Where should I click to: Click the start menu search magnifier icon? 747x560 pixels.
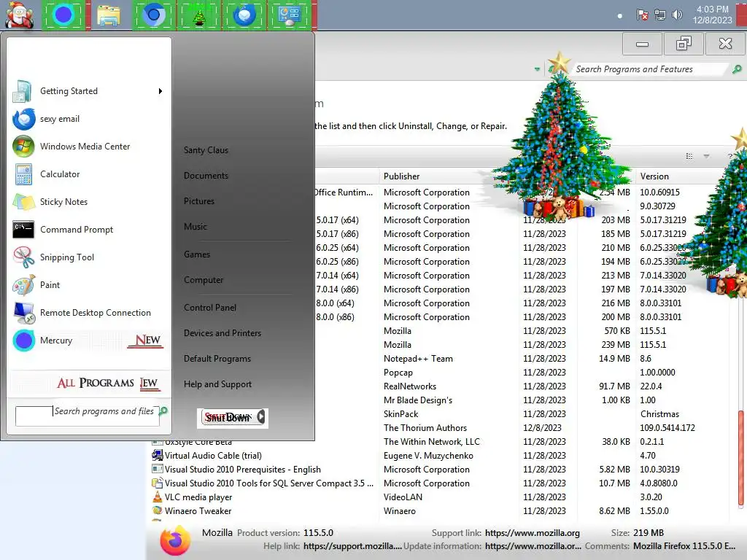pos(163,411)
